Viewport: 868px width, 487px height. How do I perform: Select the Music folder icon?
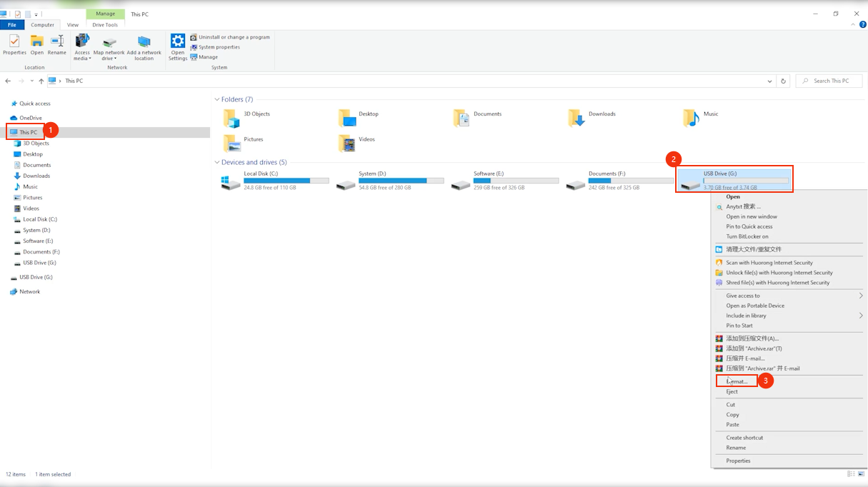pyautogui.click(x=692, y=118)
